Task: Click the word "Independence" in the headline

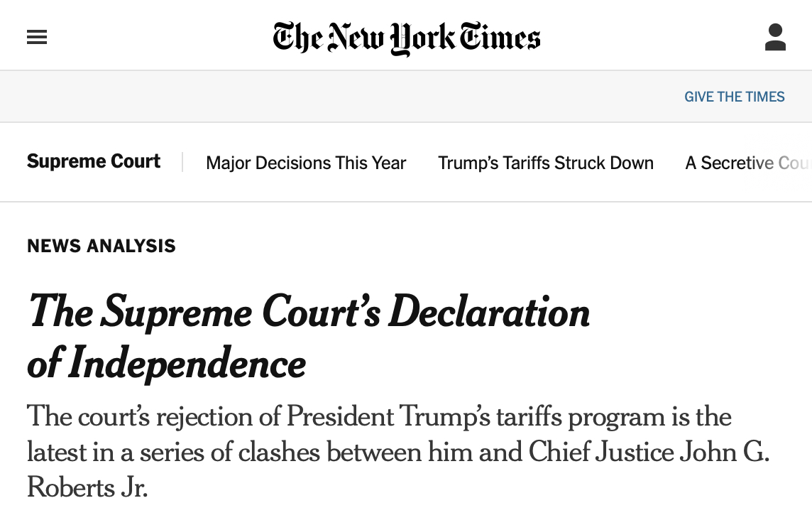Action: 187,364
